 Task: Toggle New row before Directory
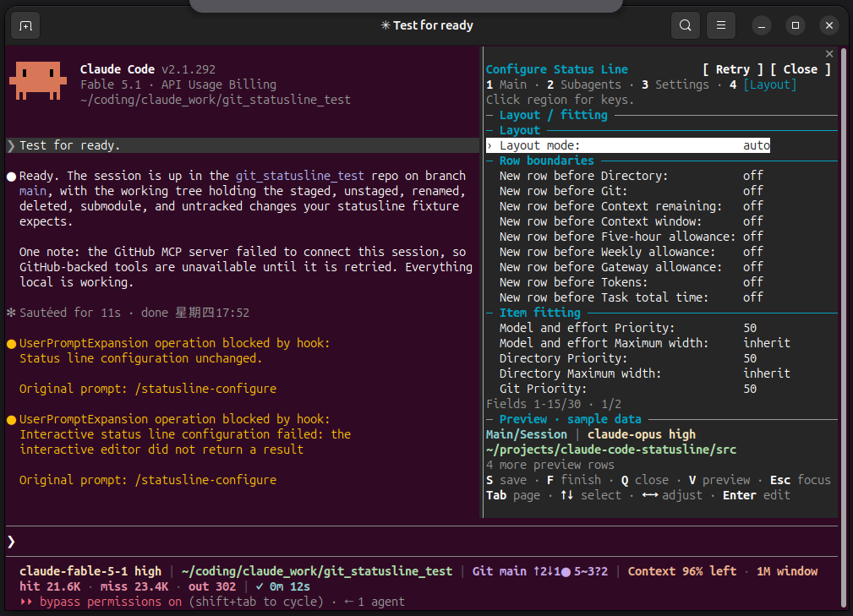tap(632, 176)
